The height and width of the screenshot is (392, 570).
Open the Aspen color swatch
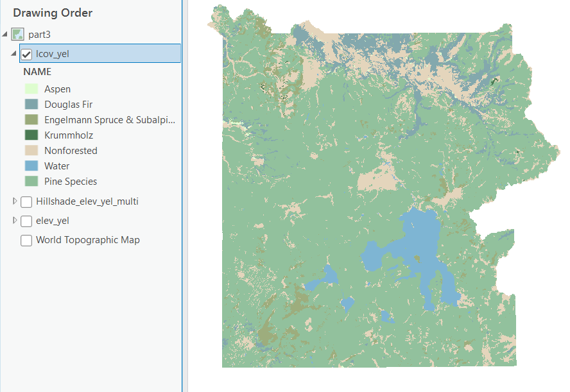click(31, 89)
